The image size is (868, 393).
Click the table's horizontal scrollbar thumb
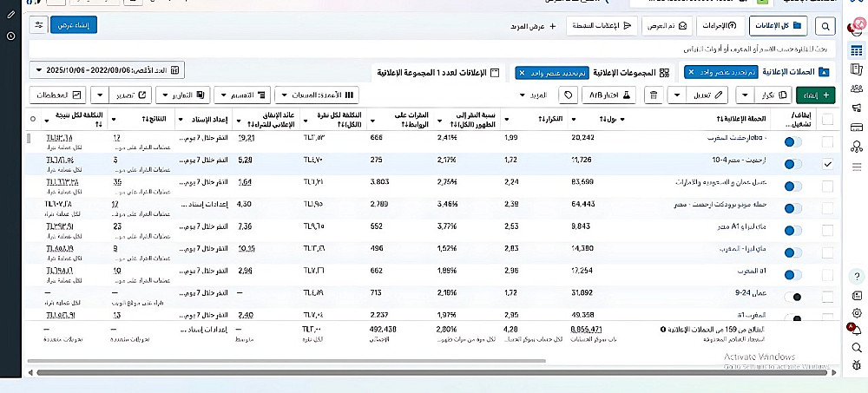286,361
